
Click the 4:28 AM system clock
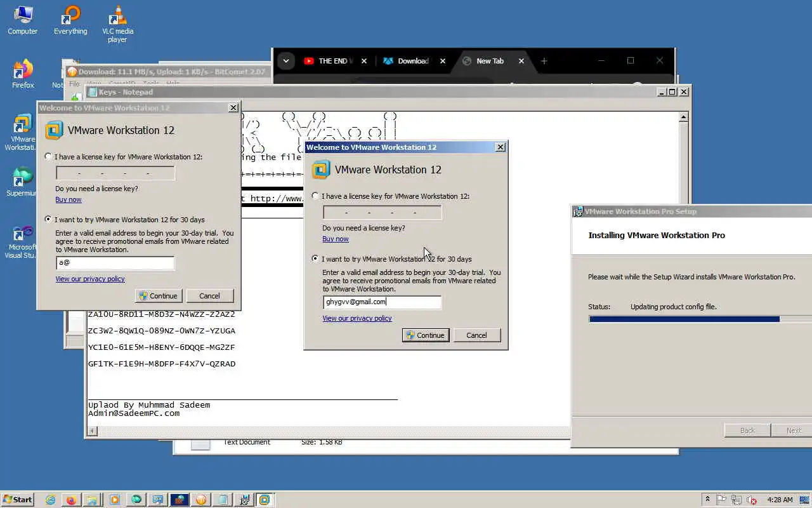click(780, 500)
